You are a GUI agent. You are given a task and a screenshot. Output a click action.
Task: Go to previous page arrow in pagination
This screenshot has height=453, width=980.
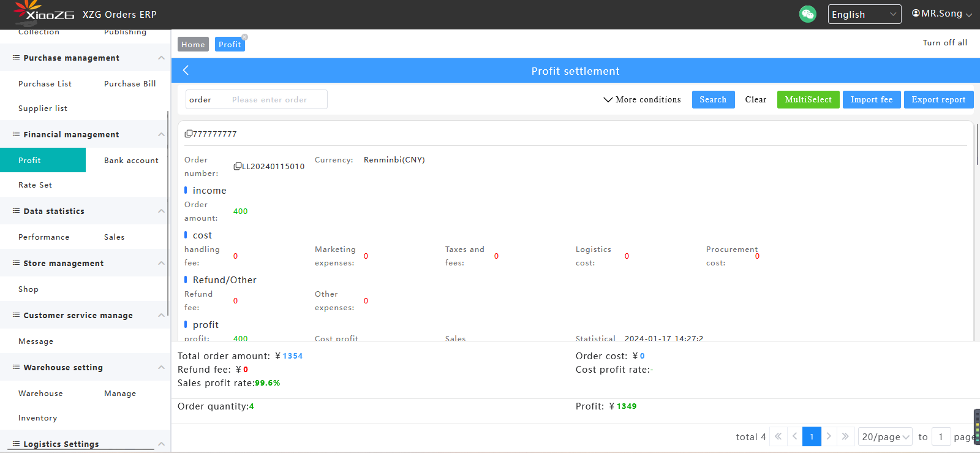tap(795, 436)
